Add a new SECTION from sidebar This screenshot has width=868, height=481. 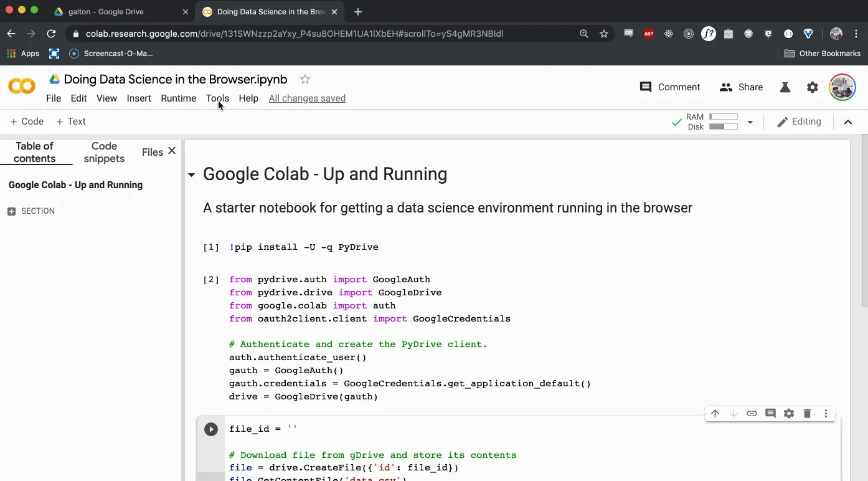pyautogui.click(x=31, y=211)
